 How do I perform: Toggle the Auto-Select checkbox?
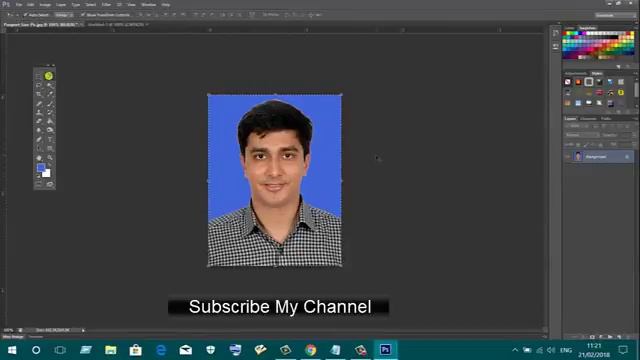(x=25, y=15)
